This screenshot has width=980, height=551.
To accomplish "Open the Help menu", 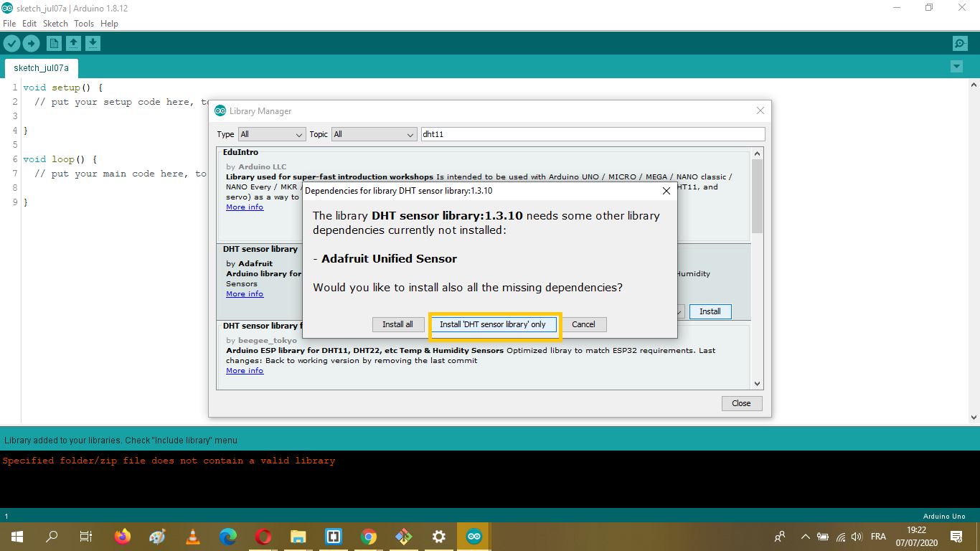I will coord(109,24).
